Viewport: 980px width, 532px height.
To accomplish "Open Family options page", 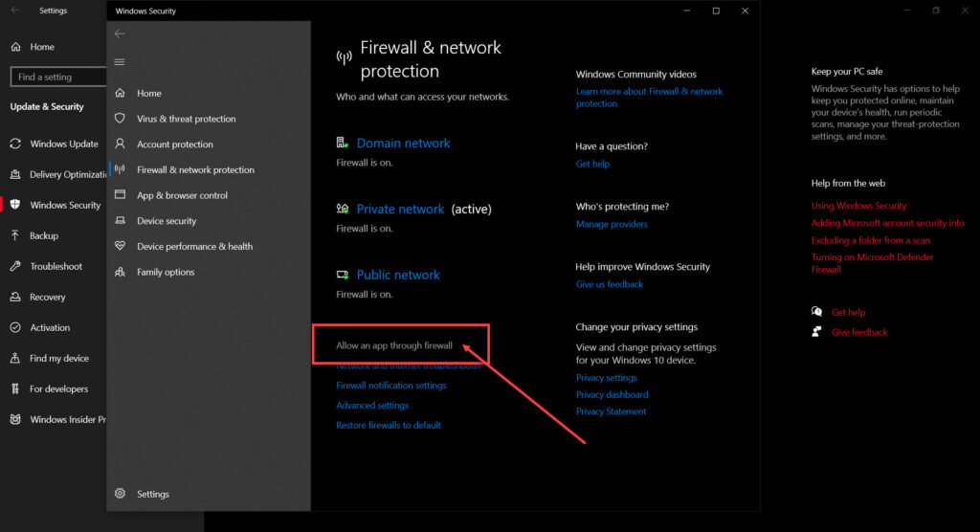I will [x=166, y=272].
